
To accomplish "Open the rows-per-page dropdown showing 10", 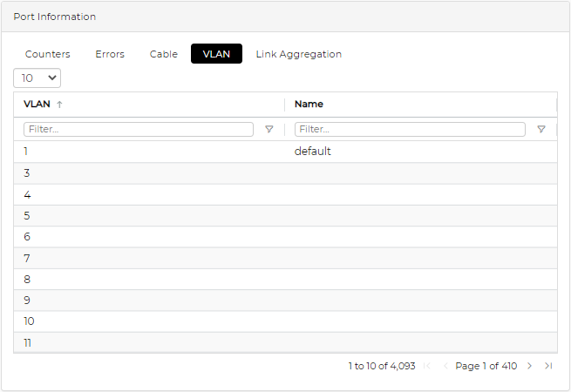I will coord(37,78).
